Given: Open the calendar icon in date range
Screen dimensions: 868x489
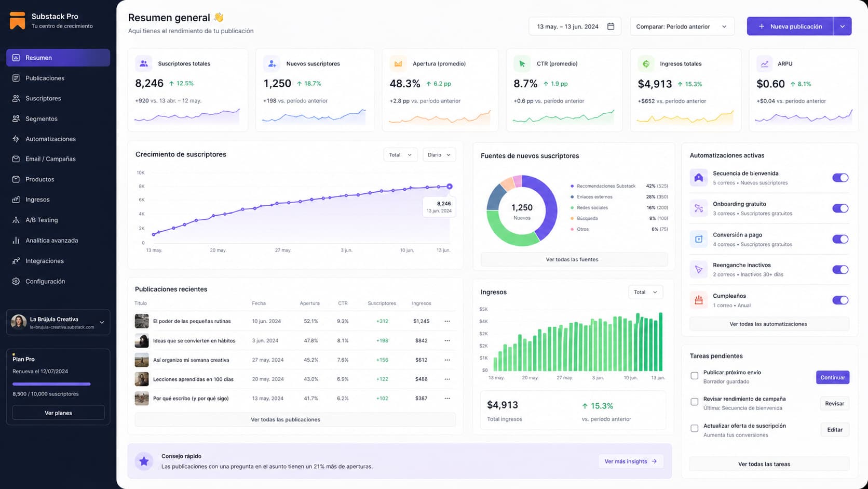Looking at the screenshot, I should tap(611, 27).
